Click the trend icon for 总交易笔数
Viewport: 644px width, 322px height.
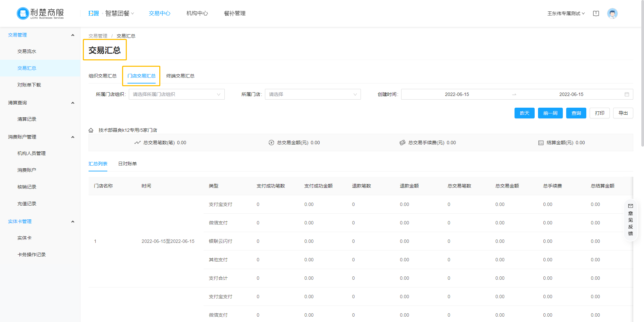click(138, 143)
